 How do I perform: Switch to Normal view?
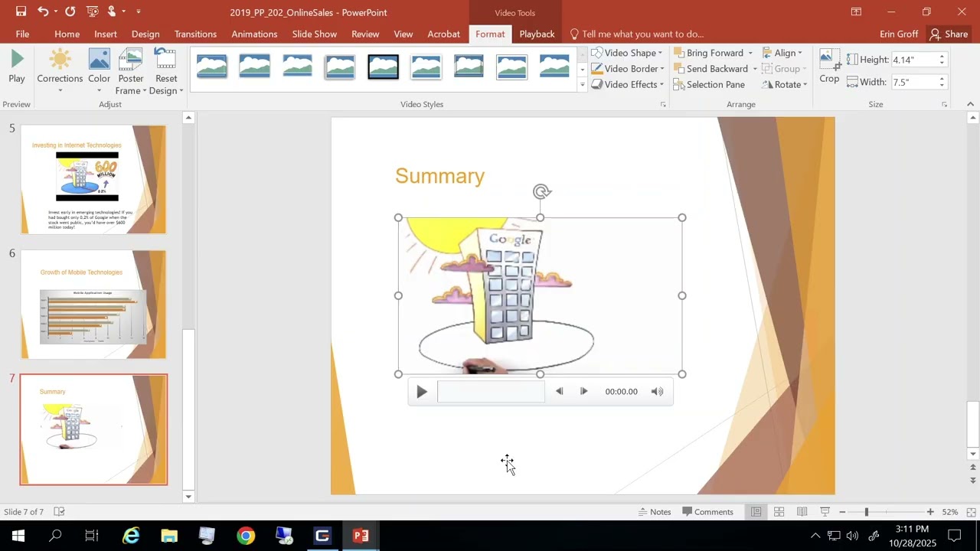coord(756,512)
